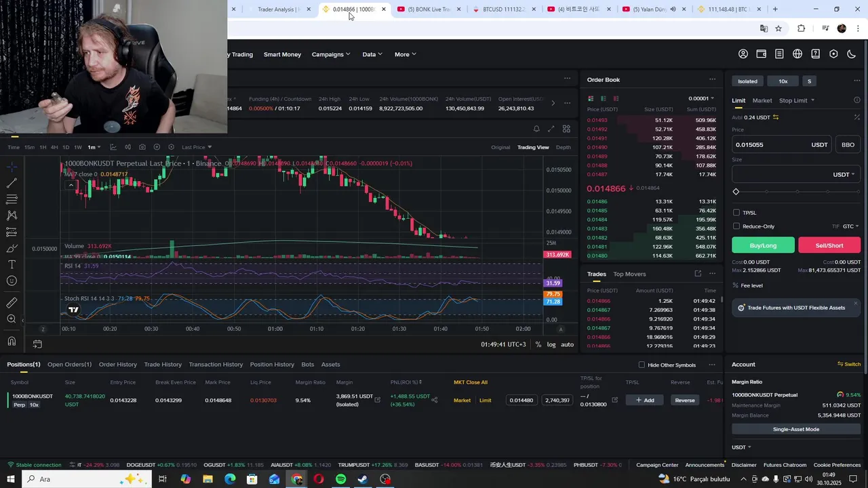Image resolution: width=868 pixels, height=488 pixels.
Task: Switch chart view to Original
Action: coord(500,147)
